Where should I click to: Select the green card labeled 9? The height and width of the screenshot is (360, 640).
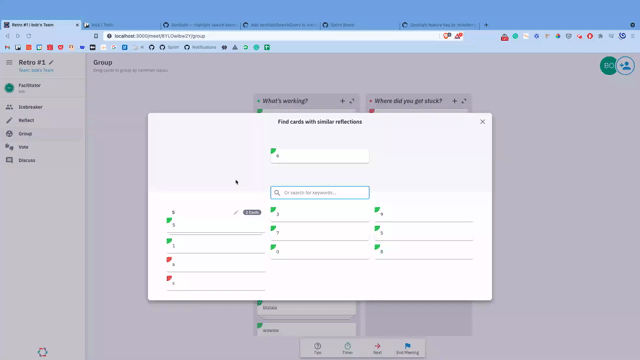[x=424, y=214]
